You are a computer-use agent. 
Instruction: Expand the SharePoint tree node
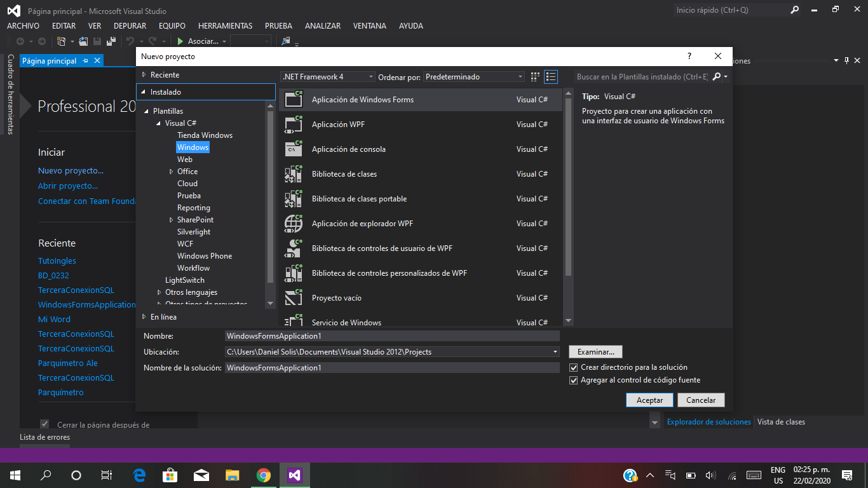click(x=172, y=220)
